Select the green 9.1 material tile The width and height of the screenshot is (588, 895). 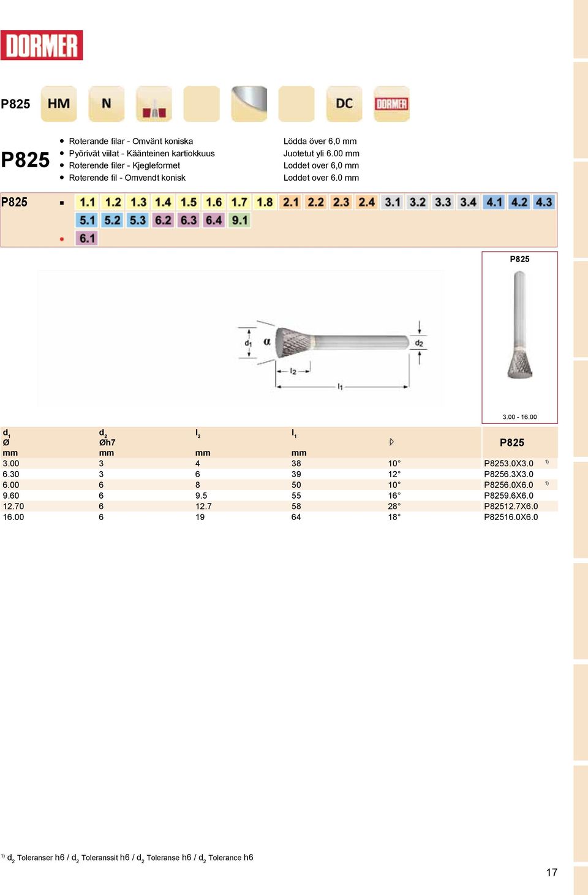coord(239,220)
